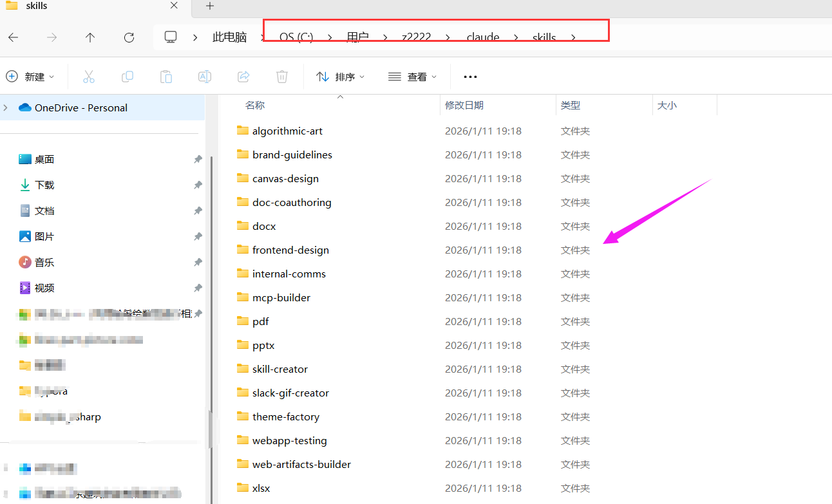This screenshot has height=504, width=832.
Task: Click the Copy icon in toolbar
Action: click(128, 77)
